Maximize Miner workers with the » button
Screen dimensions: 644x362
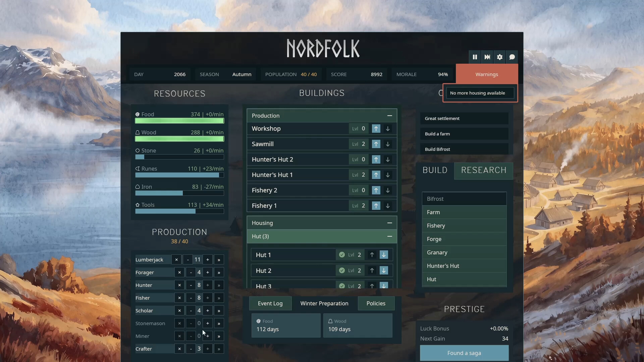point(219,336)
